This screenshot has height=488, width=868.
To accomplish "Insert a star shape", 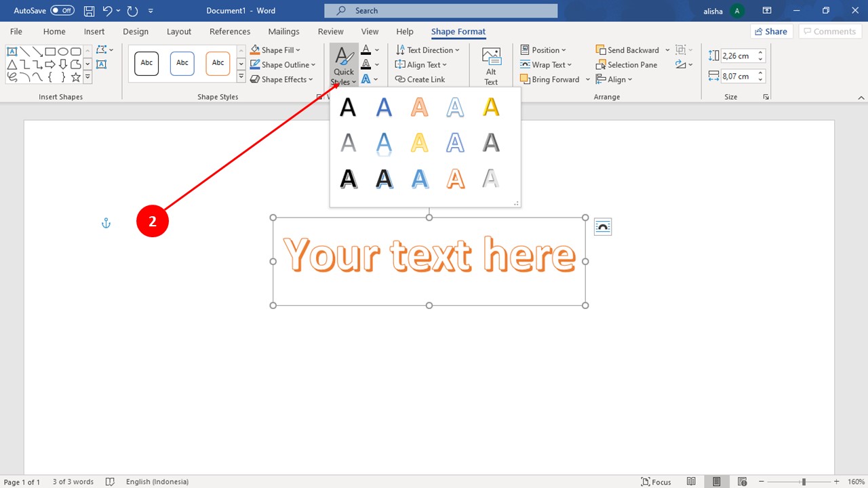I will (75, 77).
